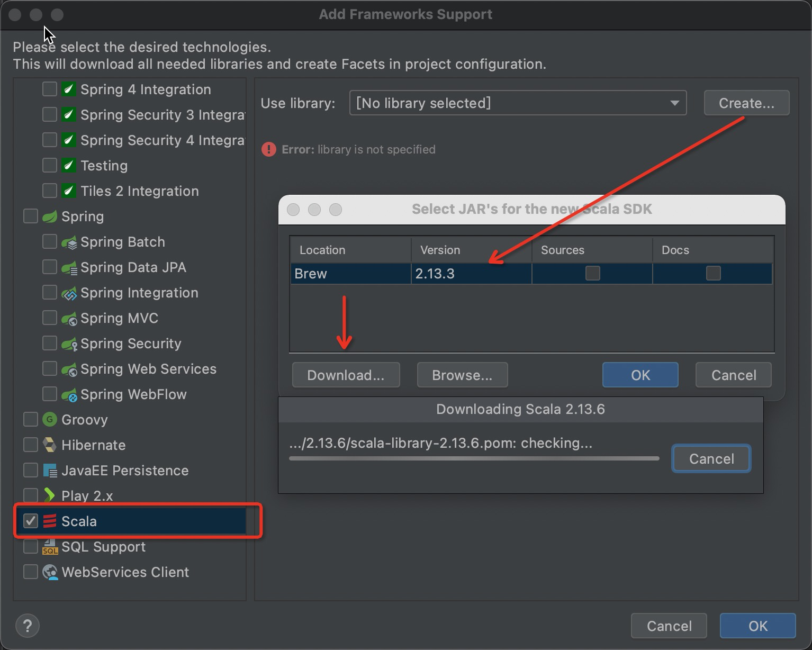This screenshot has width=812, height=650.
Task: Click the Scala framework icon
Action: [x=49, y=521]
